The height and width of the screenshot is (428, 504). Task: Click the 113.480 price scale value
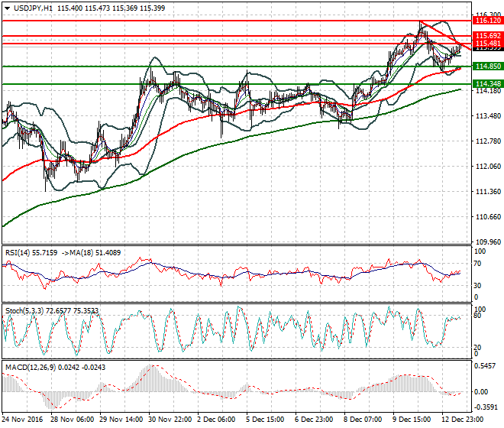click(488, 116)
